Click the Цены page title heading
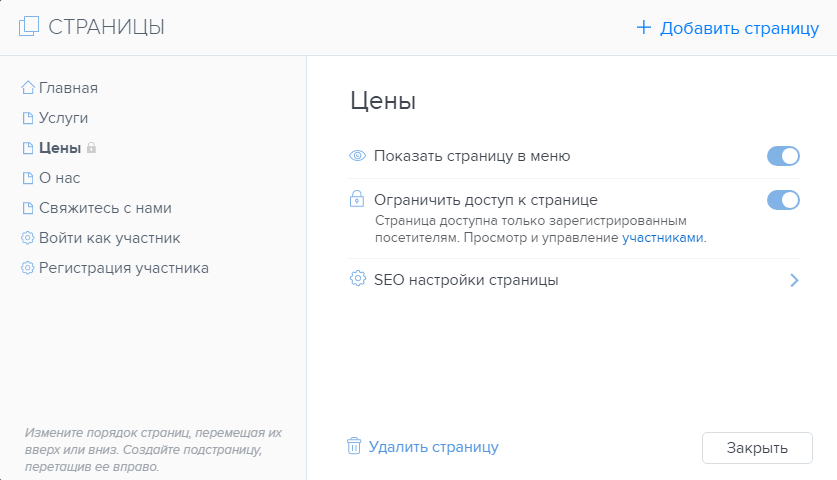The height and width of the screenshot is (480, 837). point(383,101)
